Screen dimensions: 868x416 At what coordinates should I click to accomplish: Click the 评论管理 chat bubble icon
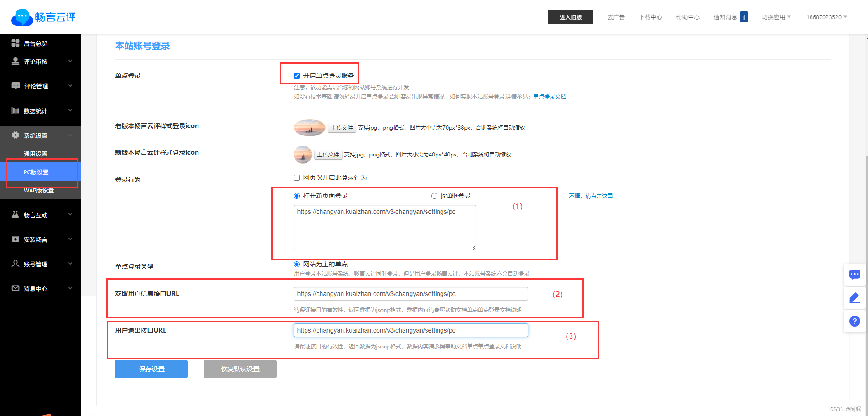click(x=16, y=86)
